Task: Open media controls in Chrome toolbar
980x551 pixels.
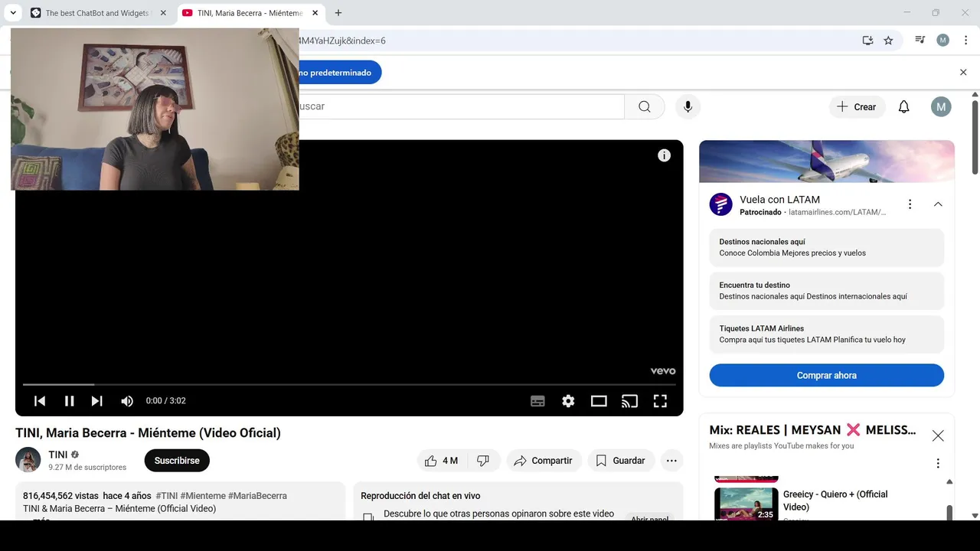Action: coord(920,41)
